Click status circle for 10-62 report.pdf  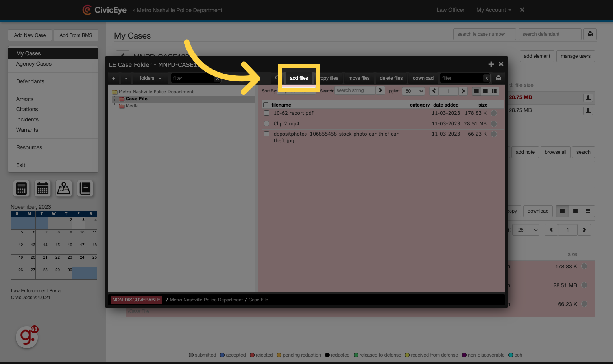(494, 113)
